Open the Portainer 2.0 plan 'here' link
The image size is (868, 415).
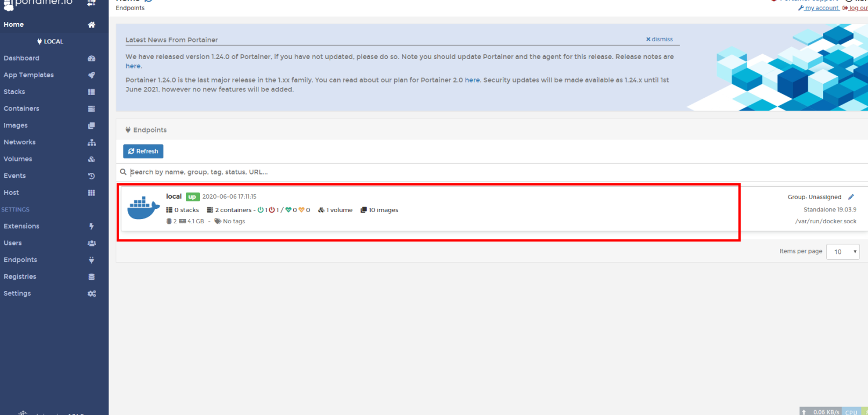point(473,80)
